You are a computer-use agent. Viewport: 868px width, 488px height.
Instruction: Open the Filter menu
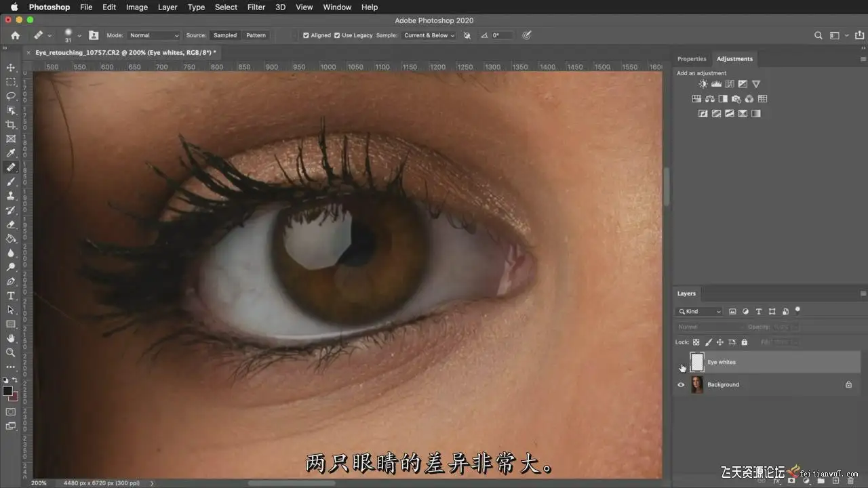(x=256, y=7)
